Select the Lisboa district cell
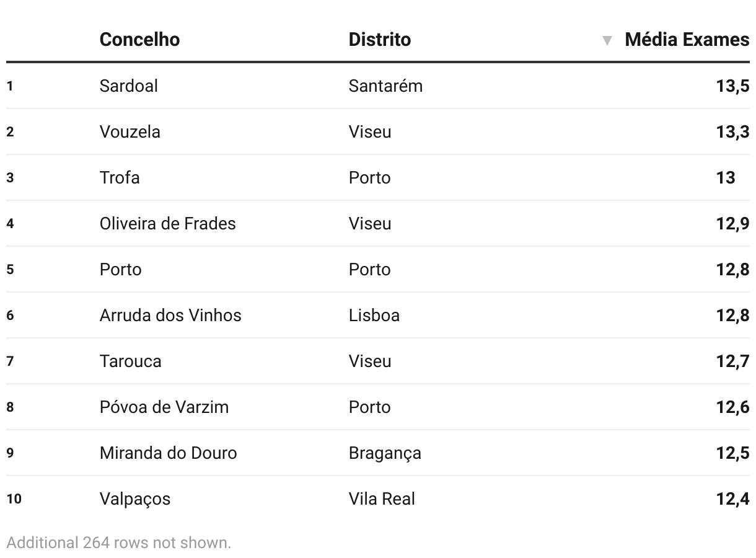756x558 pixels. tap(374, 315)
